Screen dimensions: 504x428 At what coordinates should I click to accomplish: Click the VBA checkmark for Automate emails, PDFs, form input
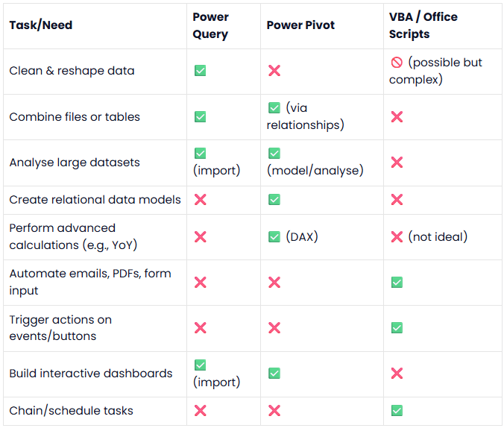397,283
